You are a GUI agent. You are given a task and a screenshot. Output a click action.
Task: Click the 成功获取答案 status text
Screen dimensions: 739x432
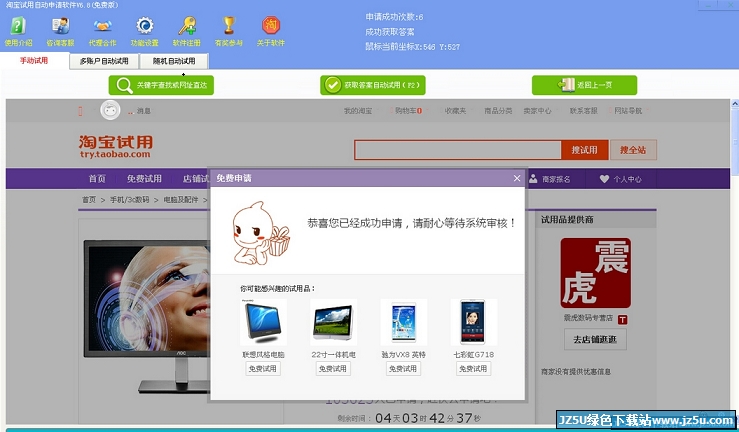coord(390,32)
